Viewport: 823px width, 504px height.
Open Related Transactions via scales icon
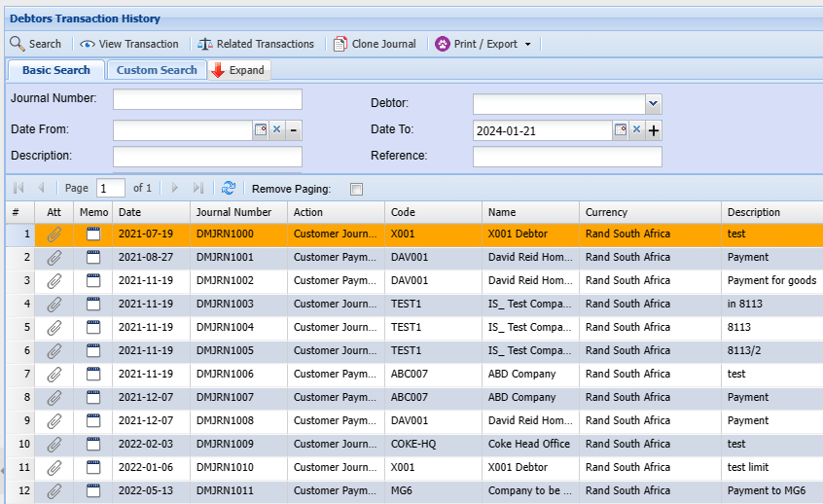pos(204,44)
